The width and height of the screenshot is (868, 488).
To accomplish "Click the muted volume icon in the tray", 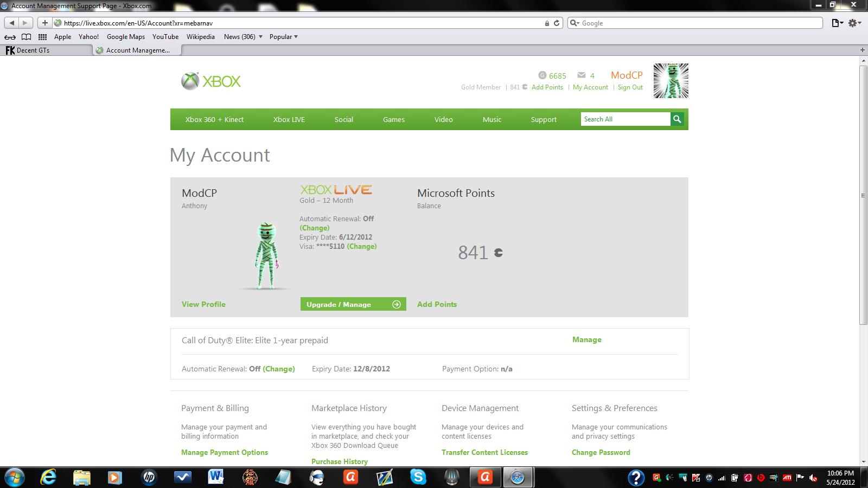I will pyautogui.click(x=813, y=478).
